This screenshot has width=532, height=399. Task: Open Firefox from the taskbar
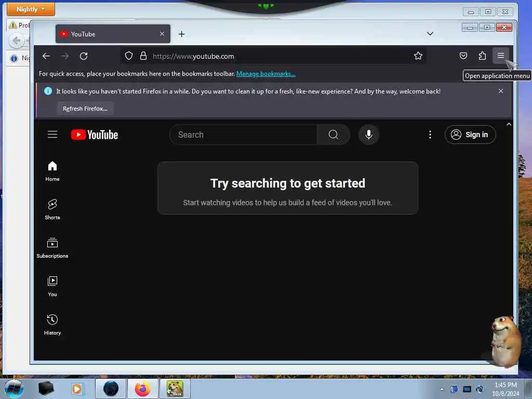143,389
